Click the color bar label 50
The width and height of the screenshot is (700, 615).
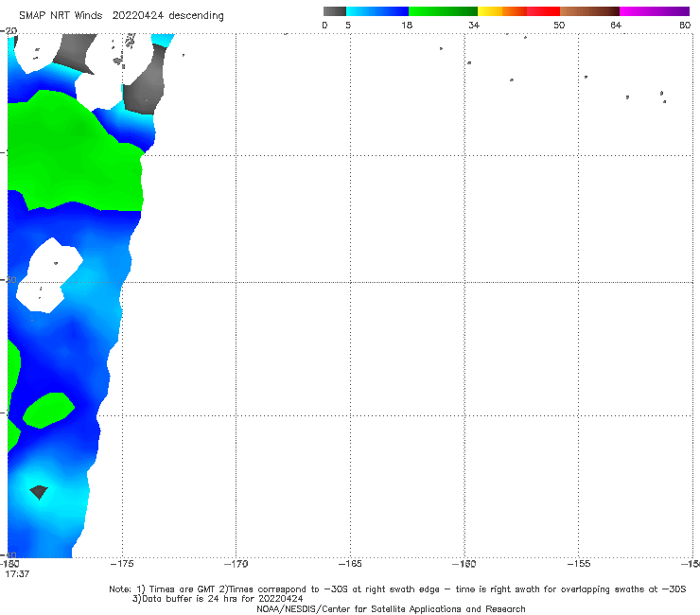559,25
